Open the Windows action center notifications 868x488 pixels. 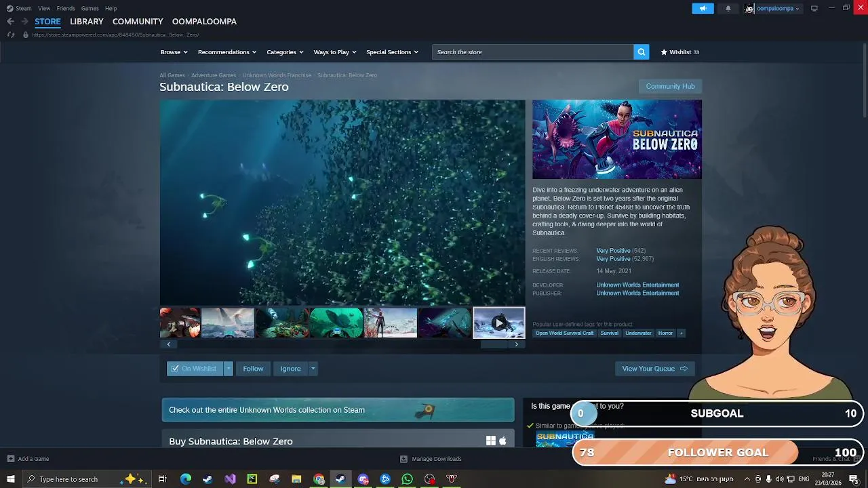tap(854, 479)
